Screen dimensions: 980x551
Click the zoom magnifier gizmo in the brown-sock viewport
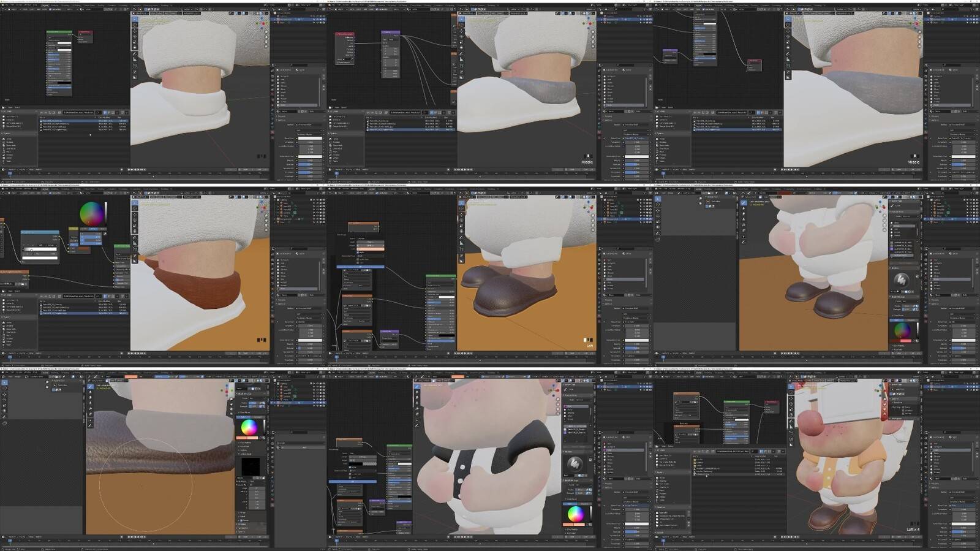point(266,216)
